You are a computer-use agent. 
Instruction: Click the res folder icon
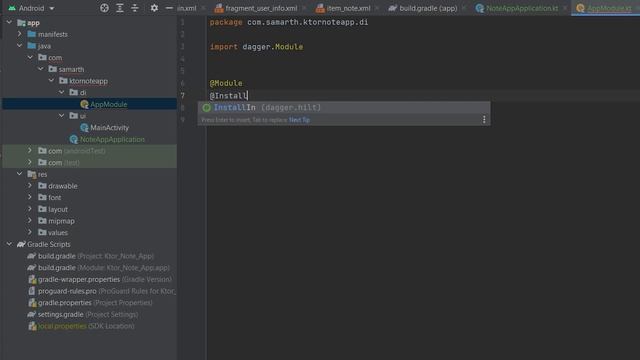[32, 174]
